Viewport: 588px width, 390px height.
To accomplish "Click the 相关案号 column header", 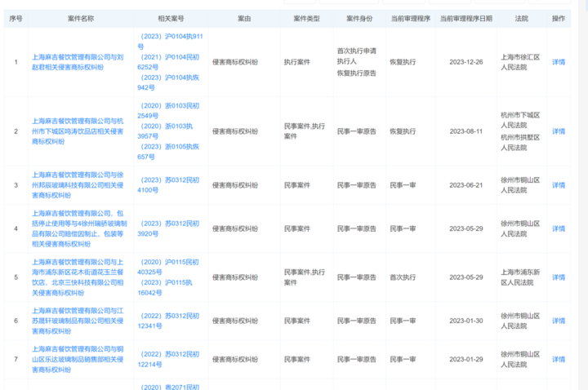I will click(x=171, y=18).
